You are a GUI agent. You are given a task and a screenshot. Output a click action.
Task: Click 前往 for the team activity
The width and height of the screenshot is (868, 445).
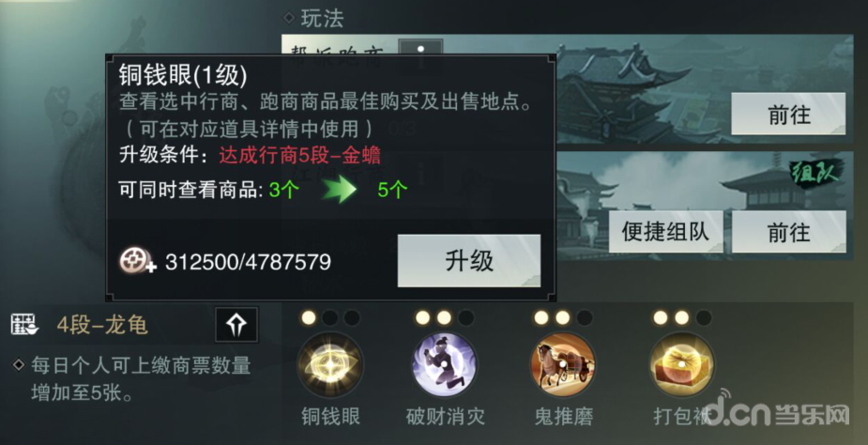tap(789, 232)
